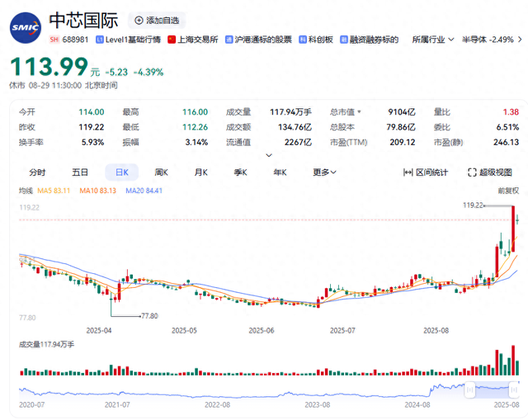Viewport: 528px width, 420px height.
Task: Switch to the 月K chart tab
Action: point(201,172)
